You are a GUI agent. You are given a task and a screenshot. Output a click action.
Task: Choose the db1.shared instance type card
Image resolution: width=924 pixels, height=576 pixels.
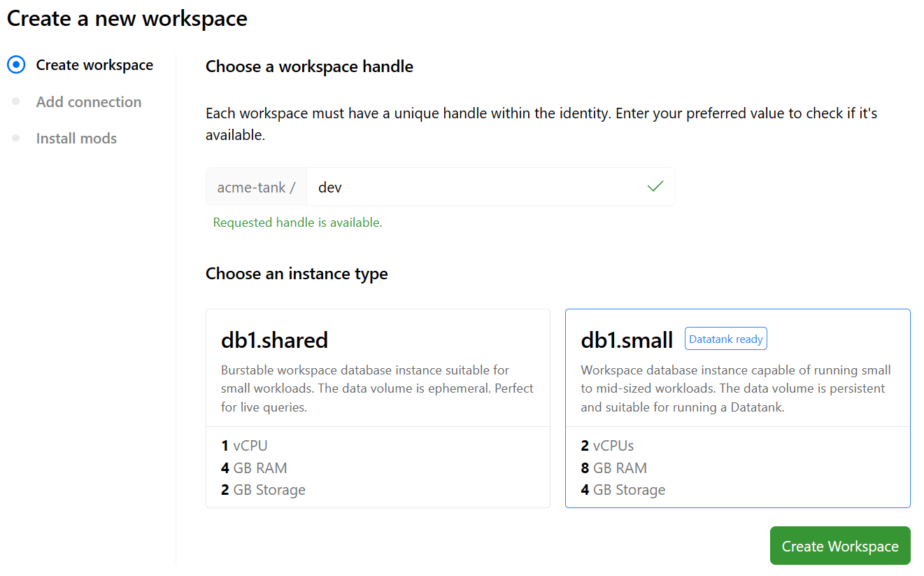click(x=378, y=408)
